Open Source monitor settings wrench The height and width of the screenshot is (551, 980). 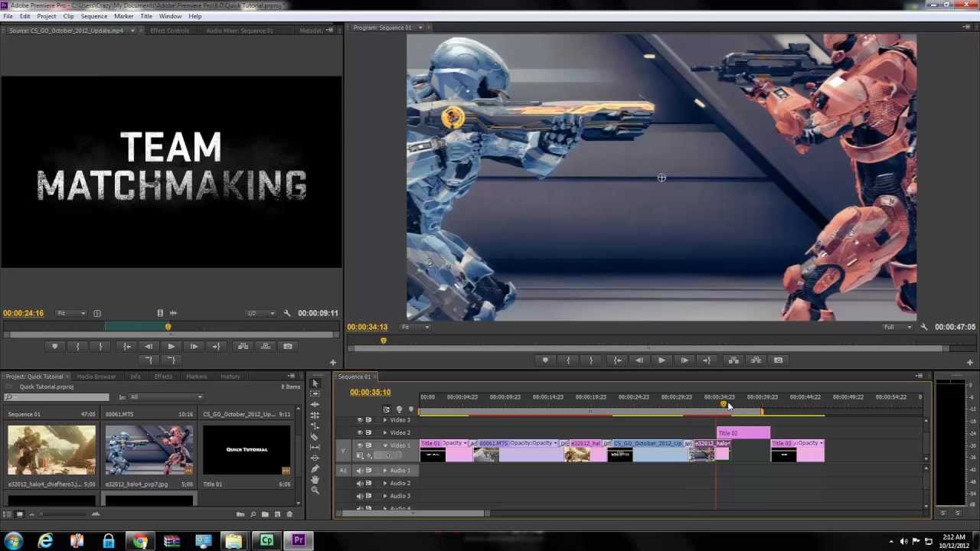point(287,313)
